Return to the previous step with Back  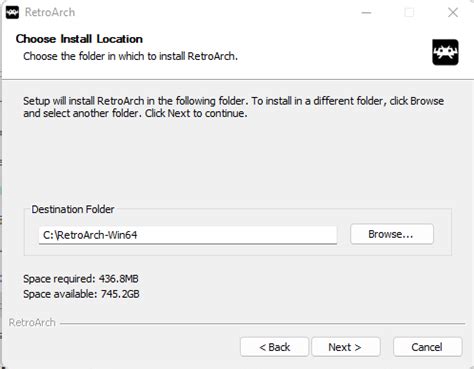pyautogui.click(x=274, y=347)
